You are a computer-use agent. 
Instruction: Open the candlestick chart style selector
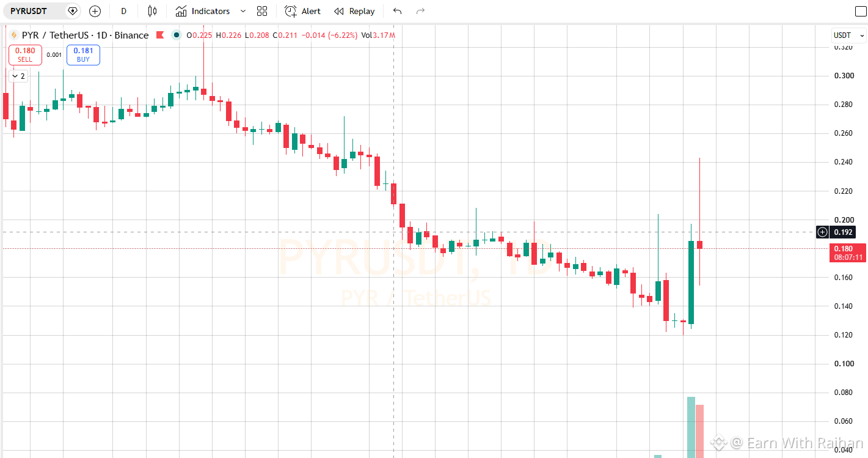tap(152, 11)
